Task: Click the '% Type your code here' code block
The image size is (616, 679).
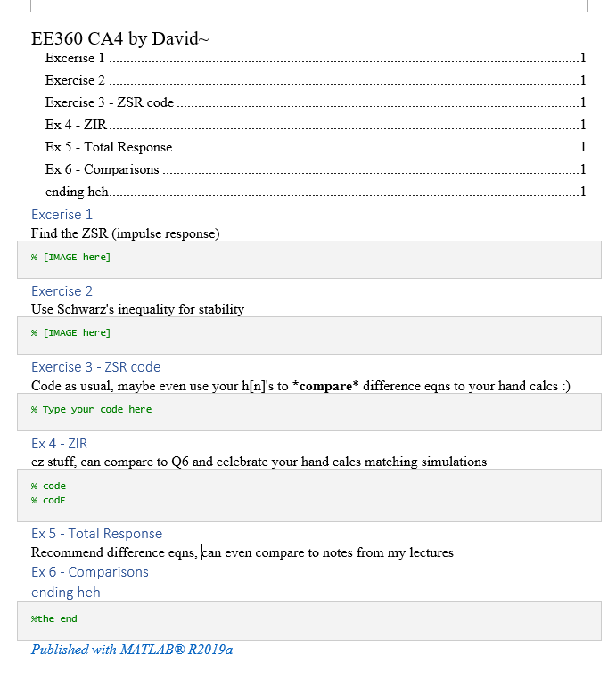Action: 91,410
